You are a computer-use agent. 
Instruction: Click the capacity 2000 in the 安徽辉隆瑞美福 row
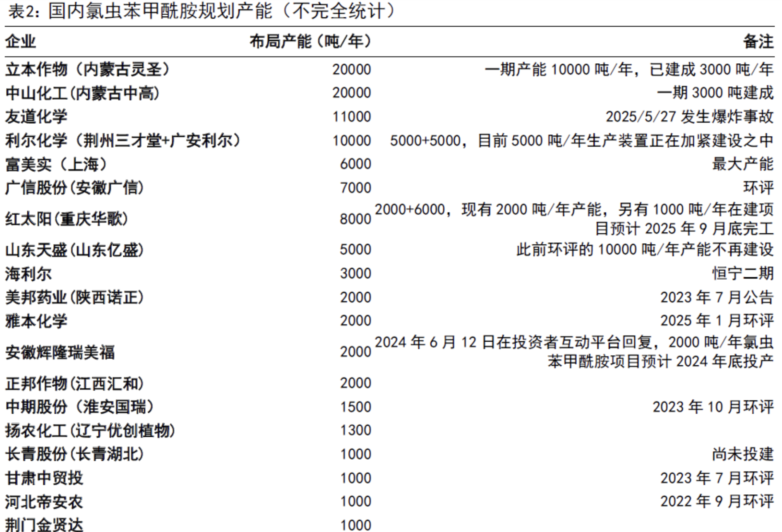355,352
